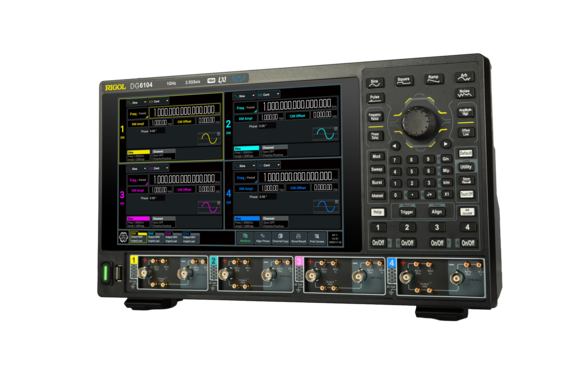Tap the cyan sine waveform preview of channel 2
580x387 pixels.
click(x=326, y=134)
